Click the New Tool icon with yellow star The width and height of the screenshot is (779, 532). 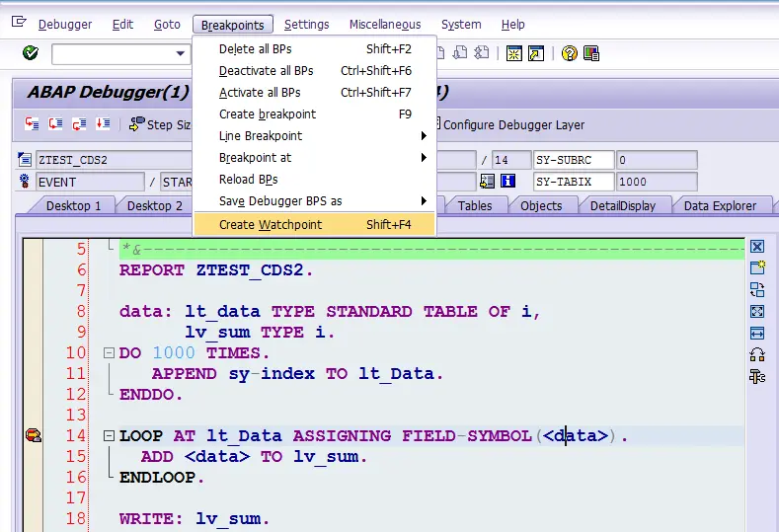coord(757,267)
